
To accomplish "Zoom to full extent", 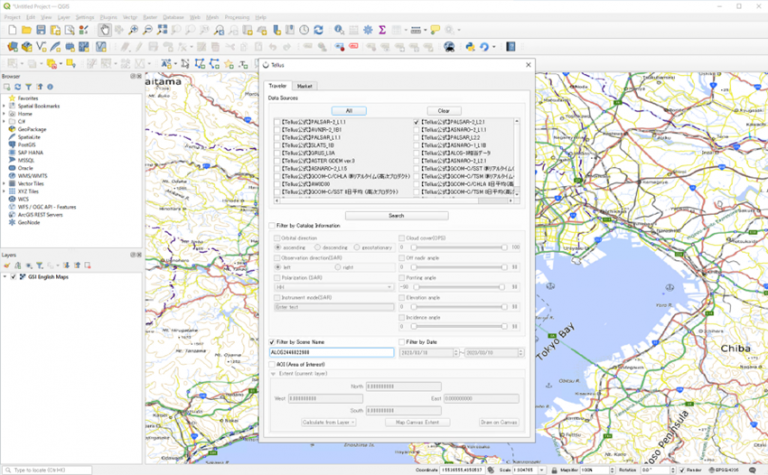I will [x=162, y=30].
